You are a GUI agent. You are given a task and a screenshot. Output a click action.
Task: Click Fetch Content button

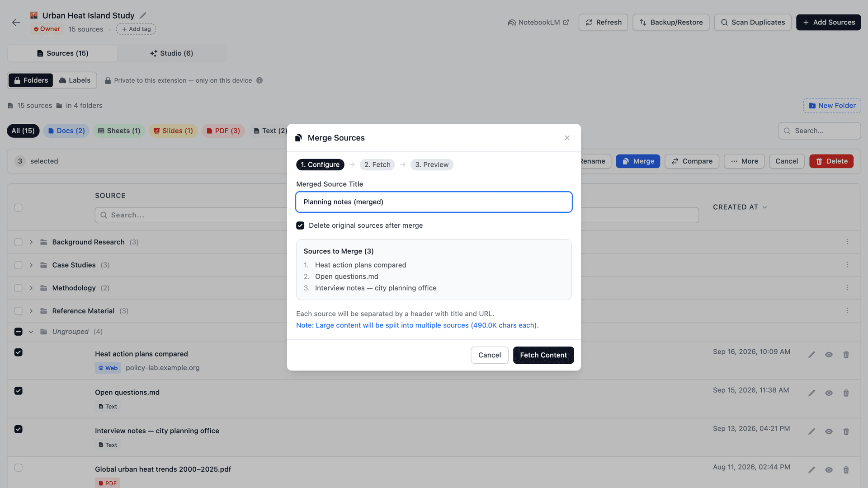pyautogui.click(x=543, y=355)
